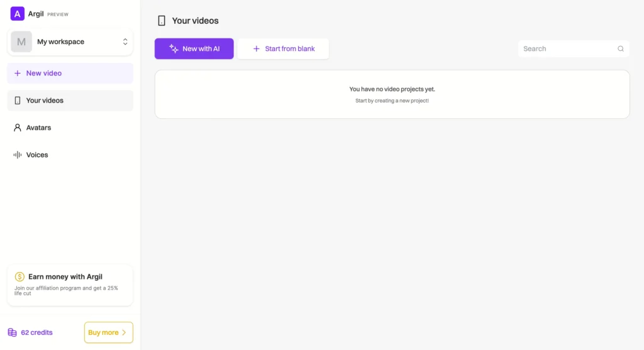Click the sparkle icon on New with AI
Screen dimensions: 644x350
[x=174, y=48]
